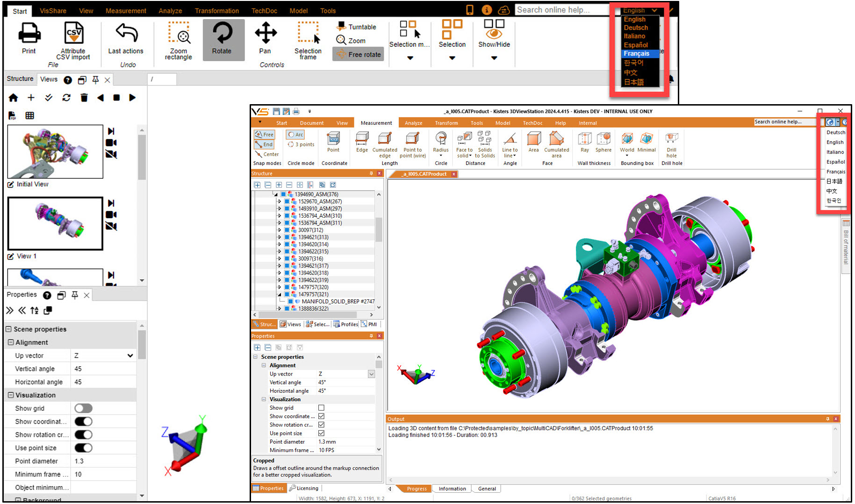Select the Ray wall thickness tool

pyautogui.click(x=585, y=142)
